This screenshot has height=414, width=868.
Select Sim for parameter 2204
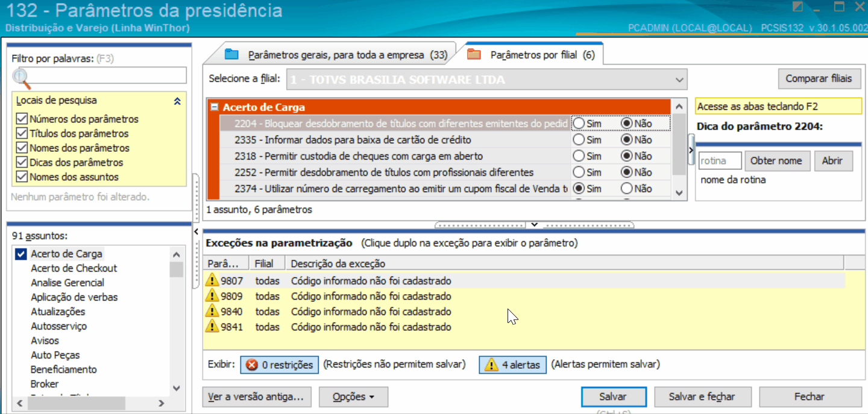tap(579, 123)
